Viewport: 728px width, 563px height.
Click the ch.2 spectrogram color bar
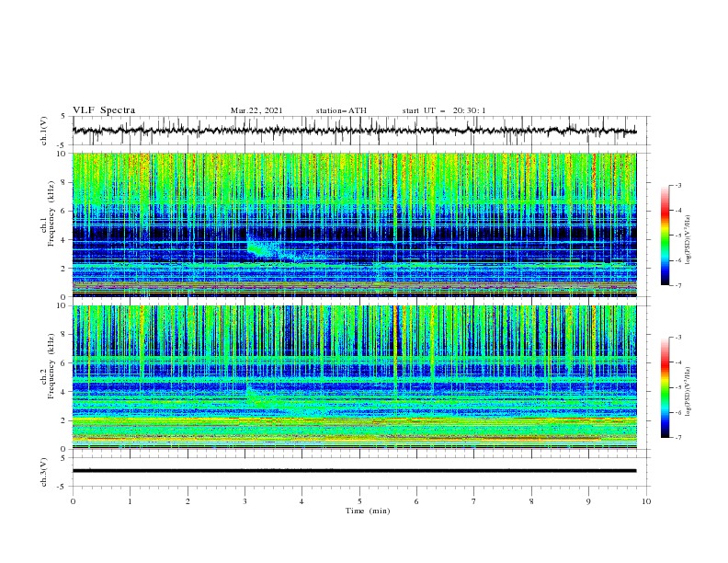click(x=665, y=387)
